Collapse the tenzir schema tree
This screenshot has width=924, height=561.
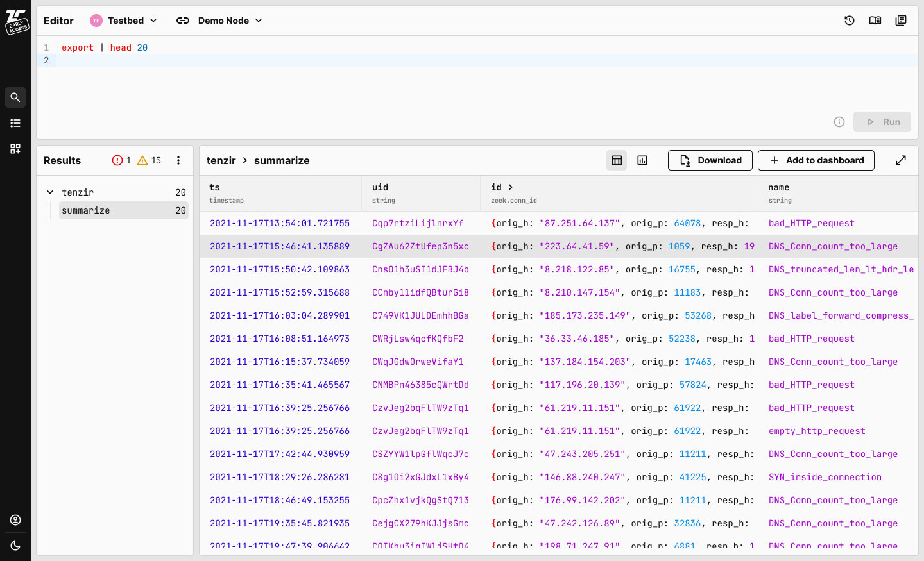(50, 192)
